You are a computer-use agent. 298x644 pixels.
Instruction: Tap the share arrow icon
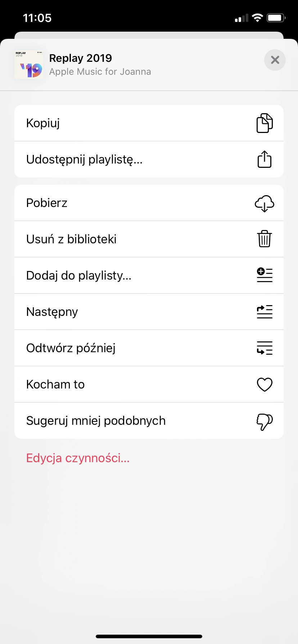[x=265, y=159]
